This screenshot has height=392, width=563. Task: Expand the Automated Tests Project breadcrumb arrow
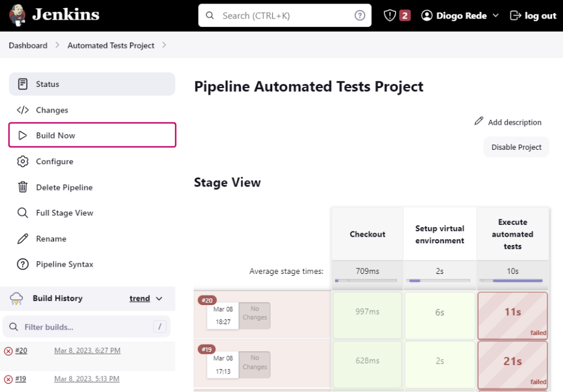point(164,46)
